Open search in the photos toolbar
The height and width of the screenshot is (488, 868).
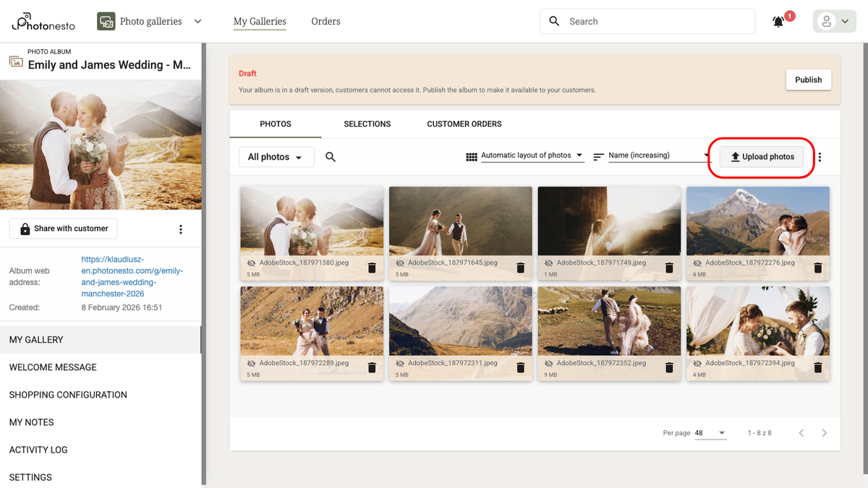[331, 156]
